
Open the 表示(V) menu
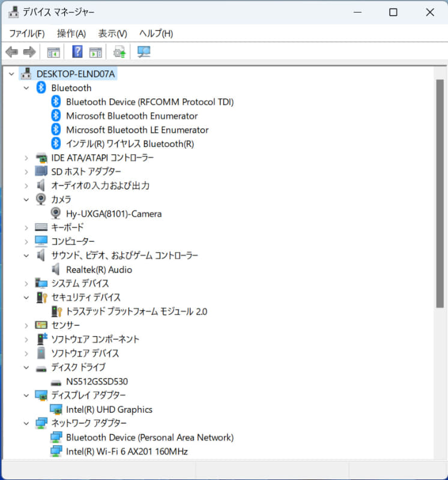112,34
